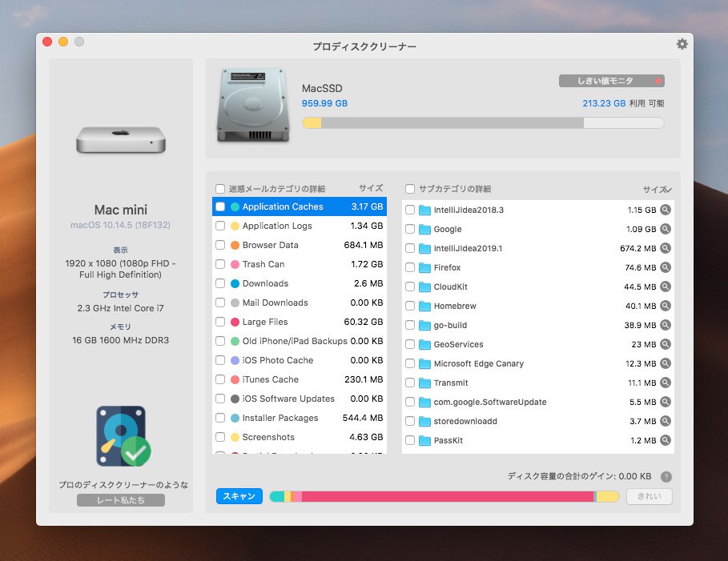The image size is (728, 561).
Task: Click the pink segment of usage bar
Action: tap(447, 497)
